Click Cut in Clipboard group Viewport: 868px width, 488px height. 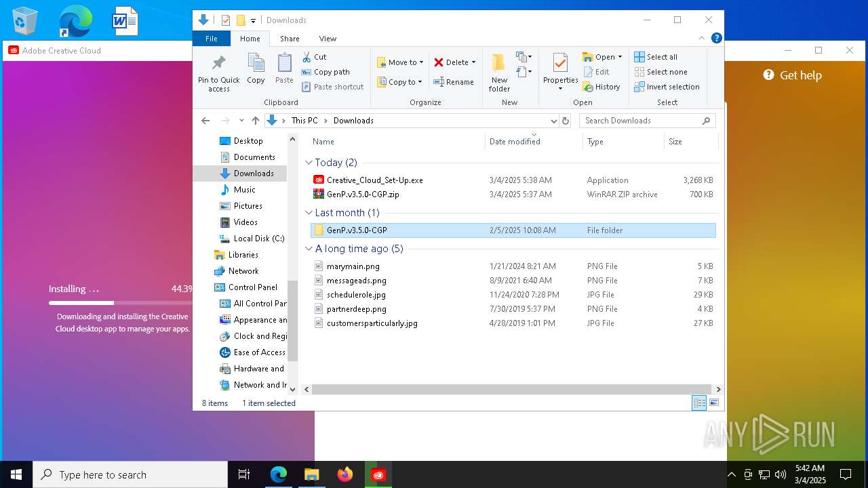pos(314,57)
